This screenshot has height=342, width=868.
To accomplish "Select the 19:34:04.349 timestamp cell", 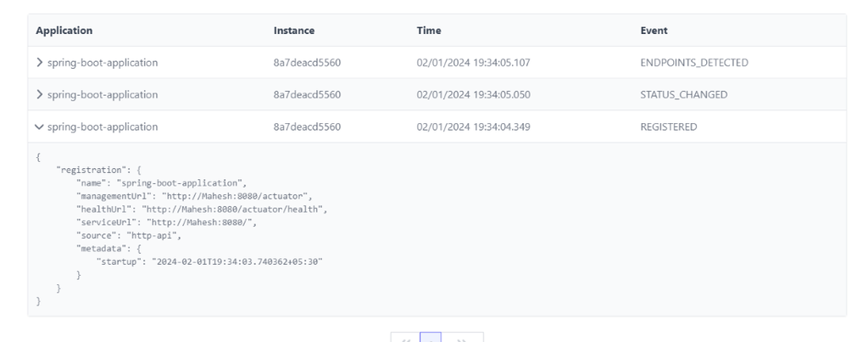I will tap(473, 127).
